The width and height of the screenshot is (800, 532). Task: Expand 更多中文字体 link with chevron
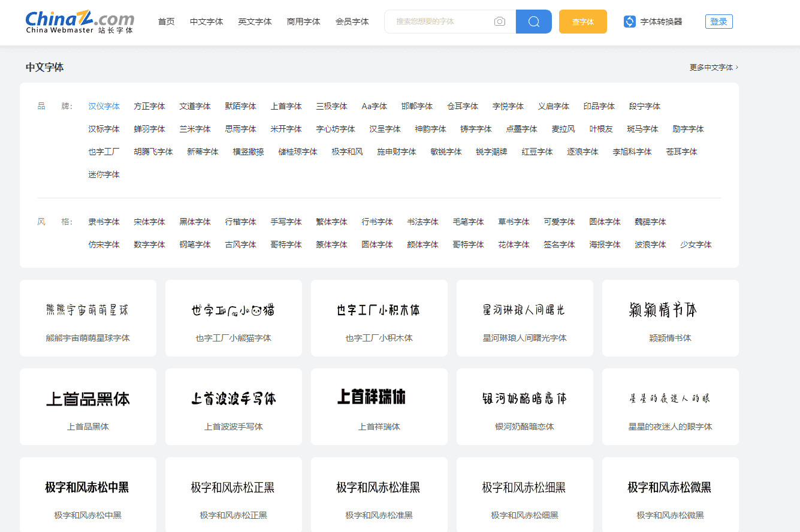tap(714, 68)
